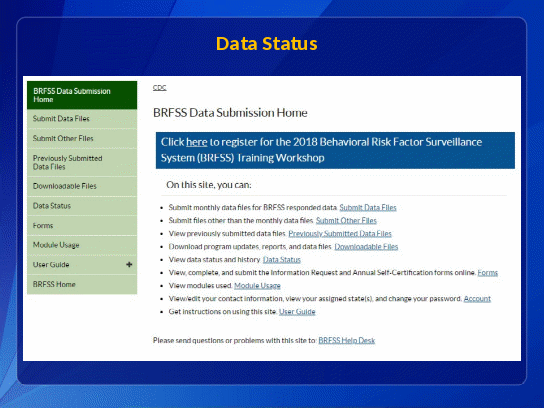The image size is (544, 408).
Task: Click the Downloadable Files bullet link
Action: coord(366,247)
